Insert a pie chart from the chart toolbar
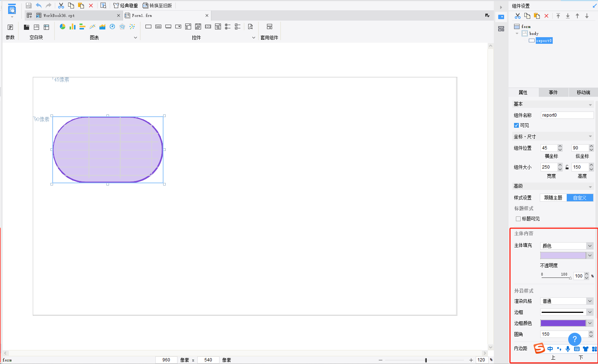The height and width of the screenshot is (364, 598). (x=63, y=26)
